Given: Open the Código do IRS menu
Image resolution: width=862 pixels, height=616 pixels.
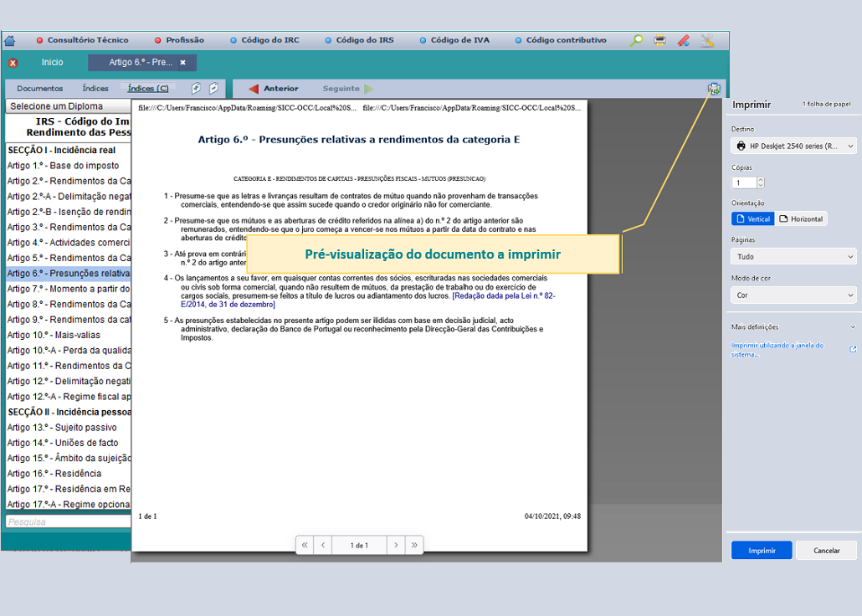Looking at the screenshot, I should click(x=360, y=40).
